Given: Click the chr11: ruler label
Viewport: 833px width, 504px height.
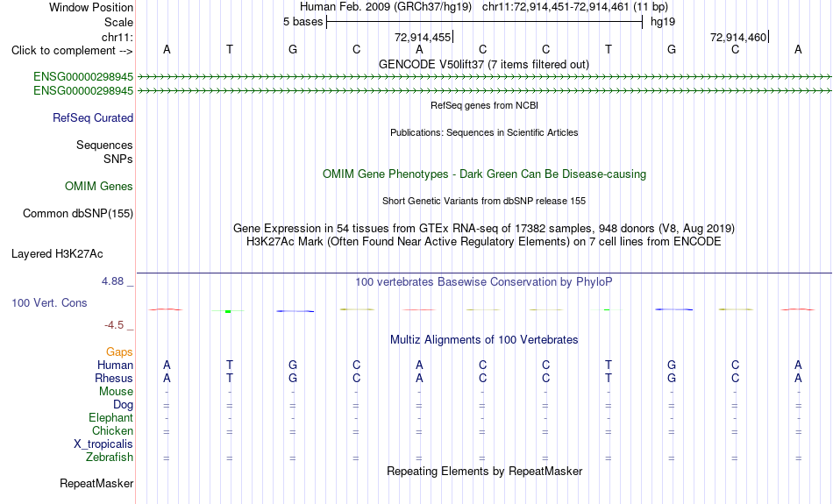Looking at the screenshot, I should click(117, 37).
